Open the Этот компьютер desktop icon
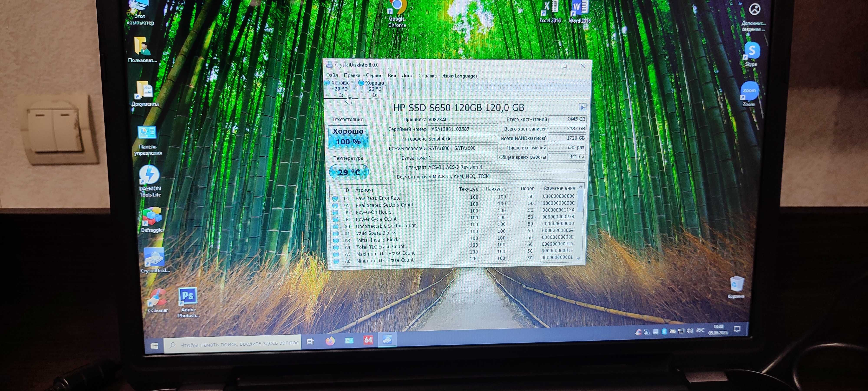Screen dimensions: 868x391 pos(140,13)
